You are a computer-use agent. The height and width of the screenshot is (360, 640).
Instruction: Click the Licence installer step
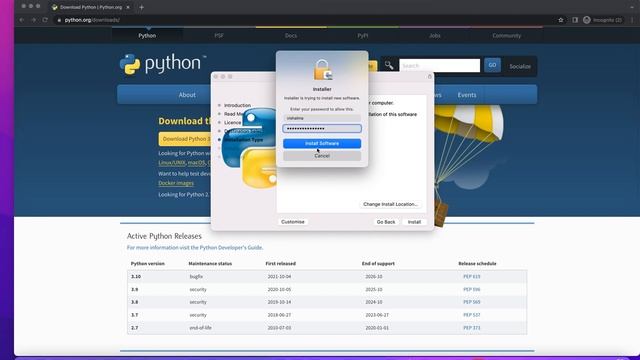pyautogui.click(x=232, y=122)
